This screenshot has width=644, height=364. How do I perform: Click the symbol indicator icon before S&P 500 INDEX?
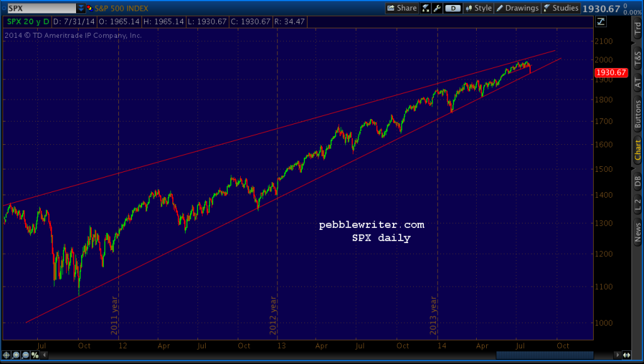[x=89, y=8]
